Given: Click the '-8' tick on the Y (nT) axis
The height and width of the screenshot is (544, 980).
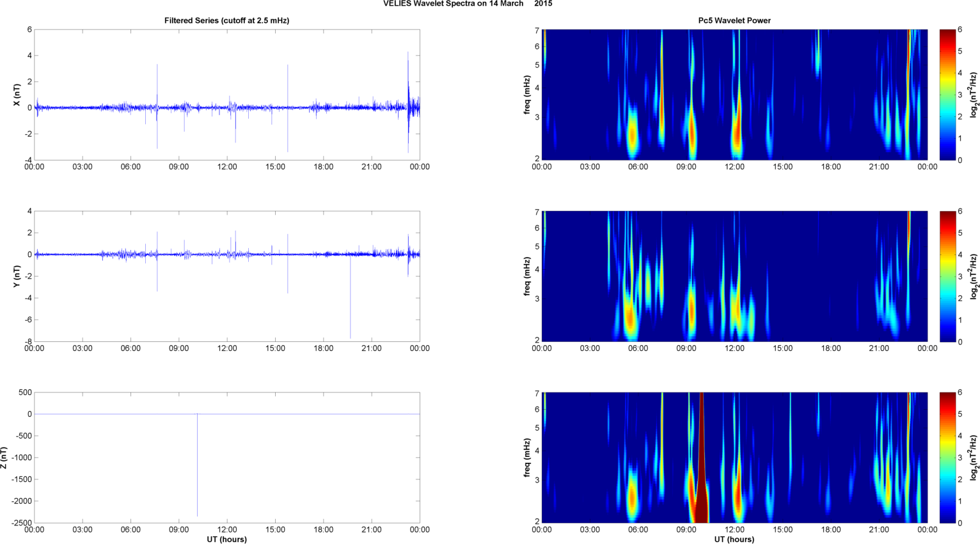Looking at the screenshot, I should (28, 341).
